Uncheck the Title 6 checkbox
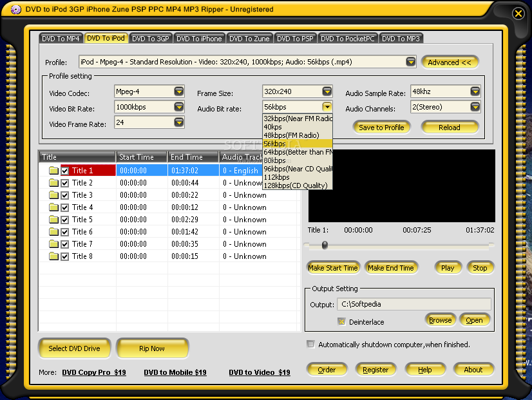 (x=65, y=232)
